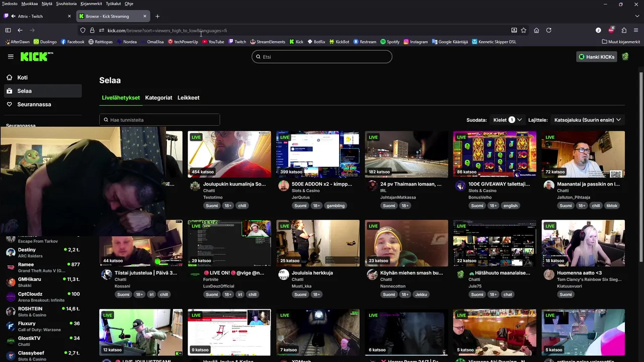The width and height of the screenshot is (644, 362).
Task: Switch to the Kategoriat tab
Action: coord(158,98)
